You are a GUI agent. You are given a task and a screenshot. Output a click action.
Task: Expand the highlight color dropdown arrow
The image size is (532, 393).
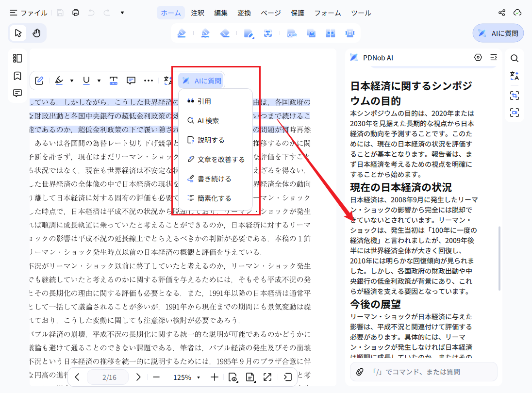pyautogui.click(x=72, y=81)
